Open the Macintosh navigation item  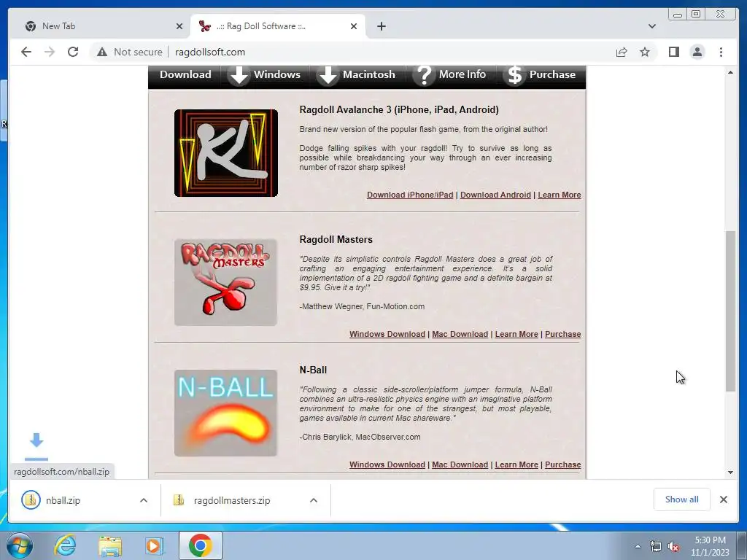(368, 74)
